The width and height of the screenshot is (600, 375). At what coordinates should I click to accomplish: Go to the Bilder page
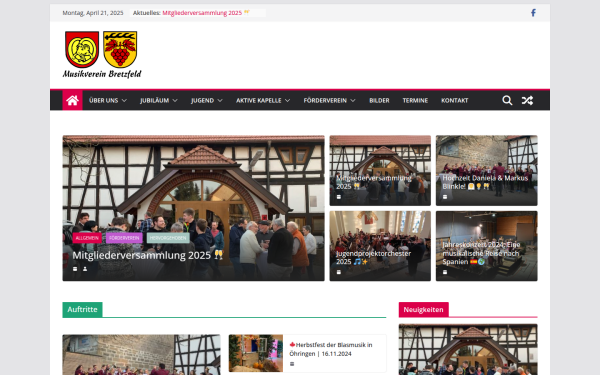379,100
